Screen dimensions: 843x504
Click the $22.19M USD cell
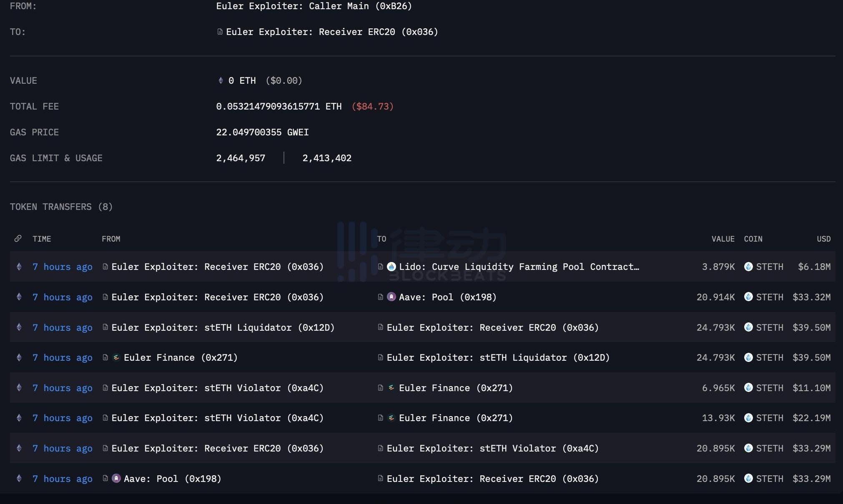[x=812, y=418]
